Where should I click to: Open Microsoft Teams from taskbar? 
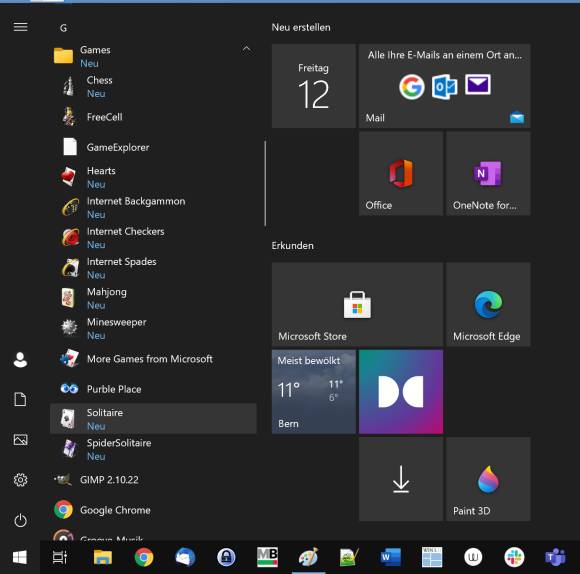coord(555,557)
